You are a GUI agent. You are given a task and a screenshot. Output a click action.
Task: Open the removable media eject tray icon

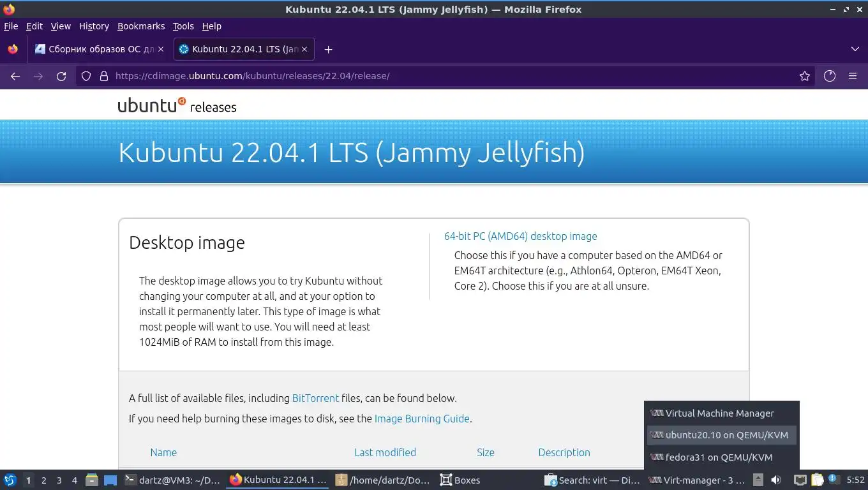[758, 480]
